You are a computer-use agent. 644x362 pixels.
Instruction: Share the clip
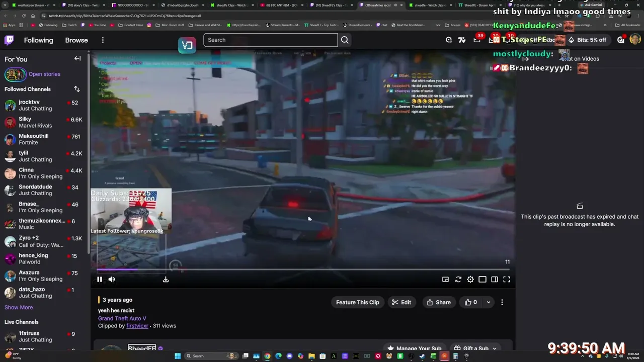click(x=438, y=302)
